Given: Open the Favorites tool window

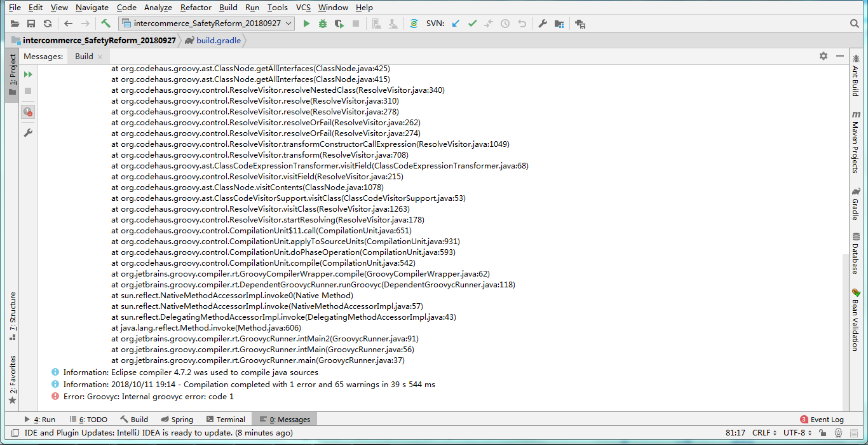Looking at the screenshot, I should [x=12, y=380].
